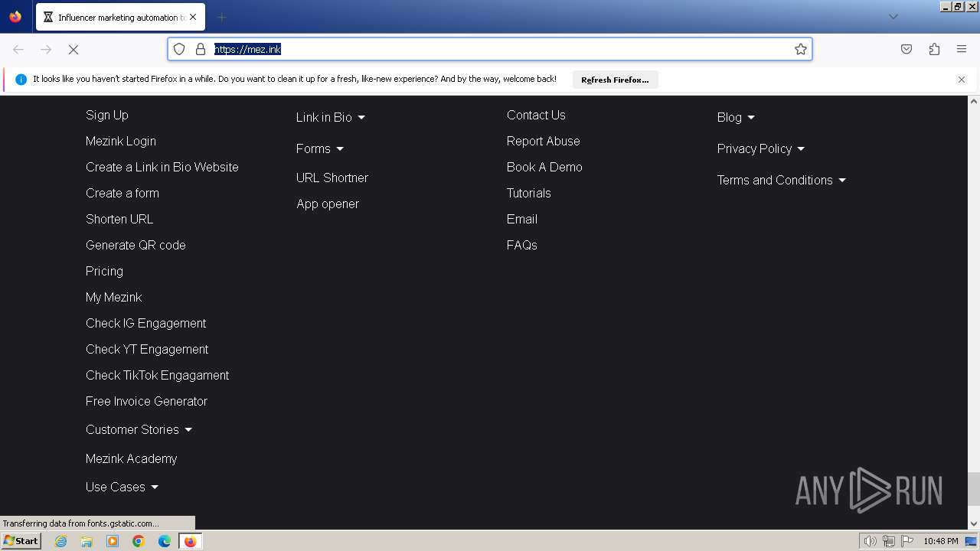Click the vertical scrollbar thumb

974,488
